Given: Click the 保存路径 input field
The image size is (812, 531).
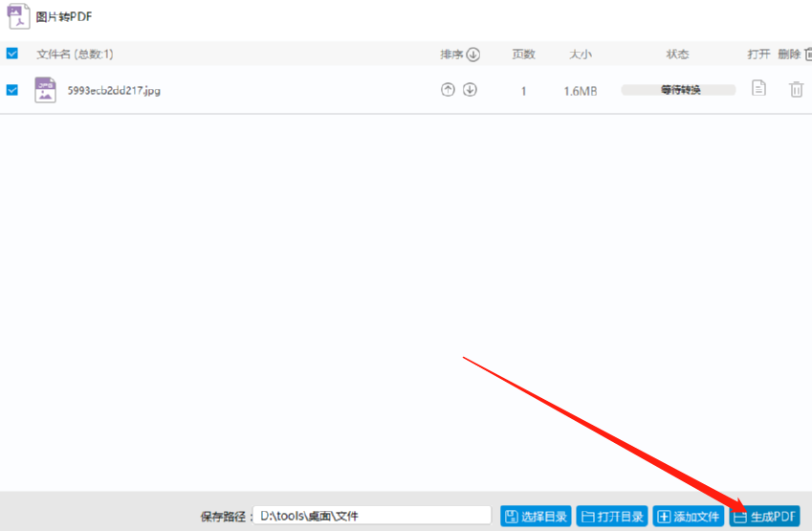Looking at the screenshot, I should (372, 516).
